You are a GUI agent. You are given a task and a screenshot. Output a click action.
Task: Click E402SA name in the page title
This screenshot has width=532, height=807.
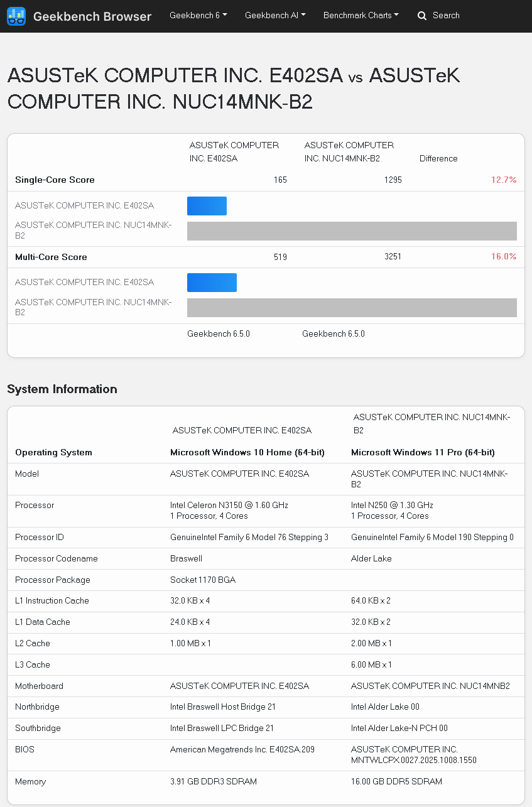(307, 76)
